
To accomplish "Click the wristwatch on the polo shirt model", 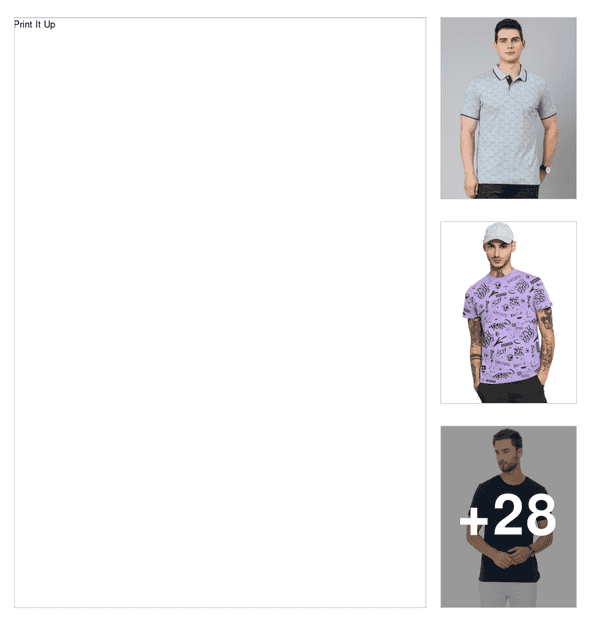I will (546, 169).
